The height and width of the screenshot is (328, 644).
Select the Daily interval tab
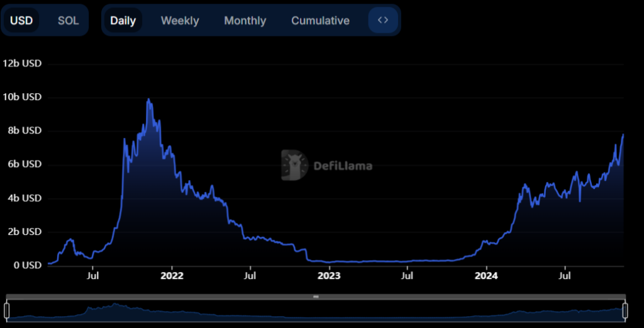[x=123, y=20]
